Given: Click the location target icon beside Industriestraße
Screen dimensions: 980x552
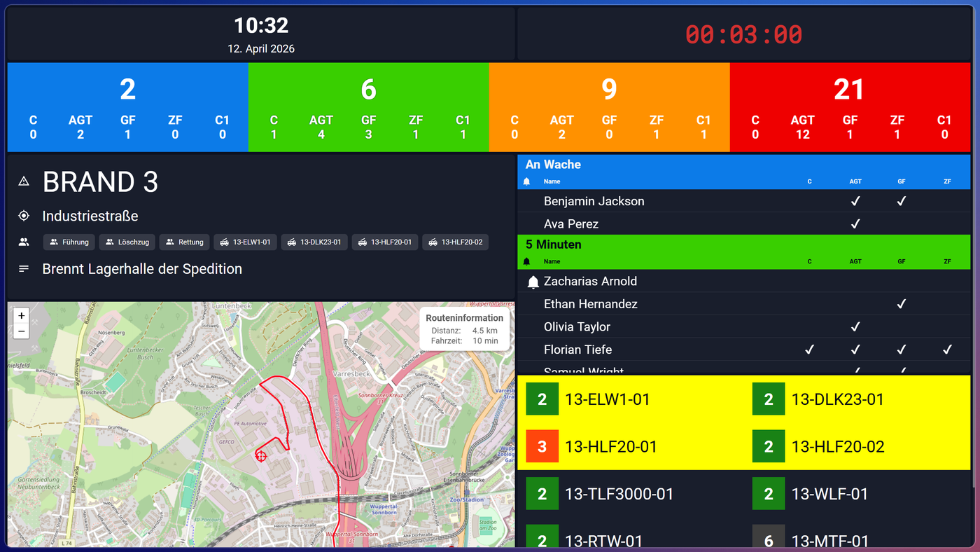Looking at the screenshot, I should (x=24, y=216).
